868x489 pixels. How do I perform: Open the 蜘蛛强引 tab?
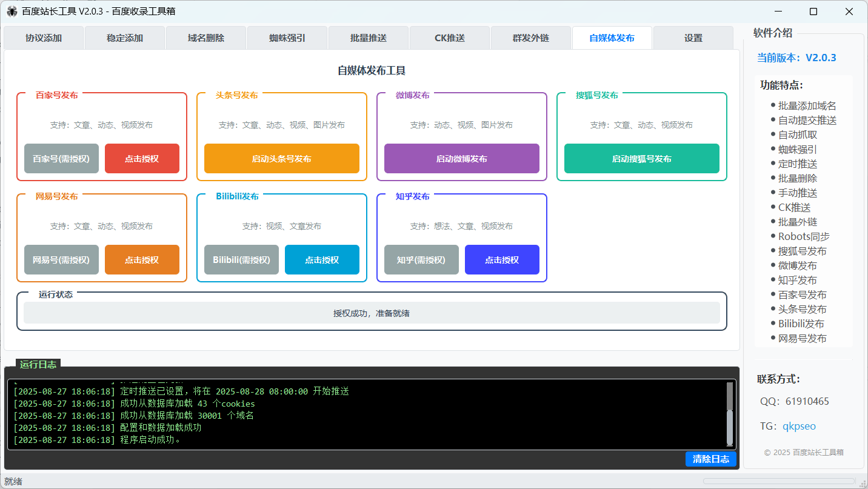[287, 38]
